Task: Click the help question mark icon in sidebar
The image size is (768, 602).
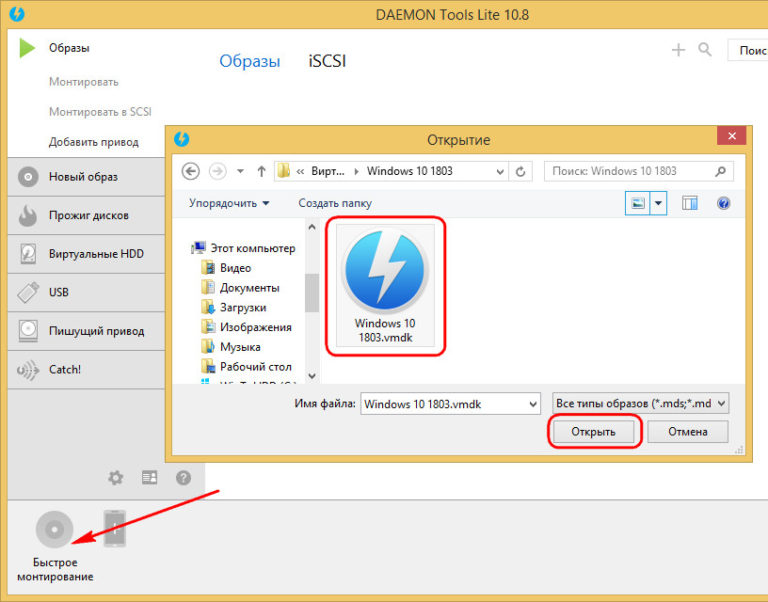Action: [x=183, y=478]
